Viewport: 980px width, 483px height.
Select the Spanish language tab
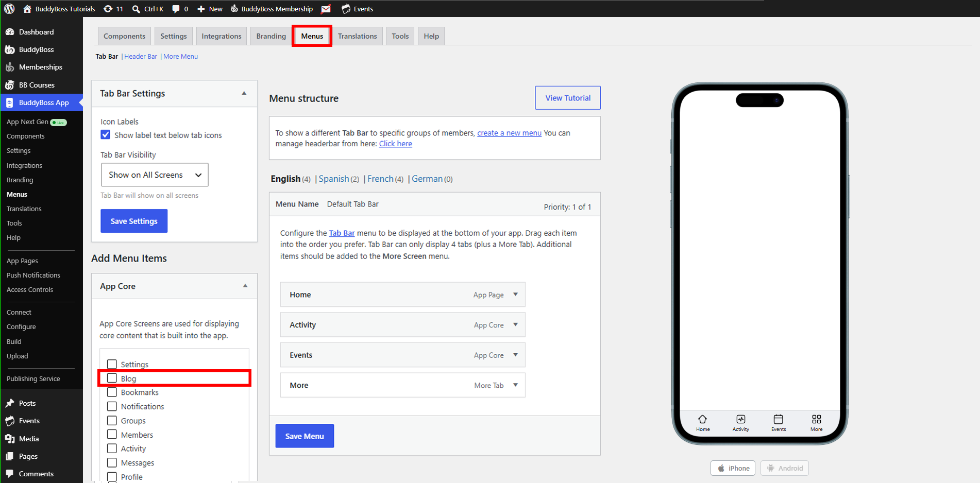334,179
